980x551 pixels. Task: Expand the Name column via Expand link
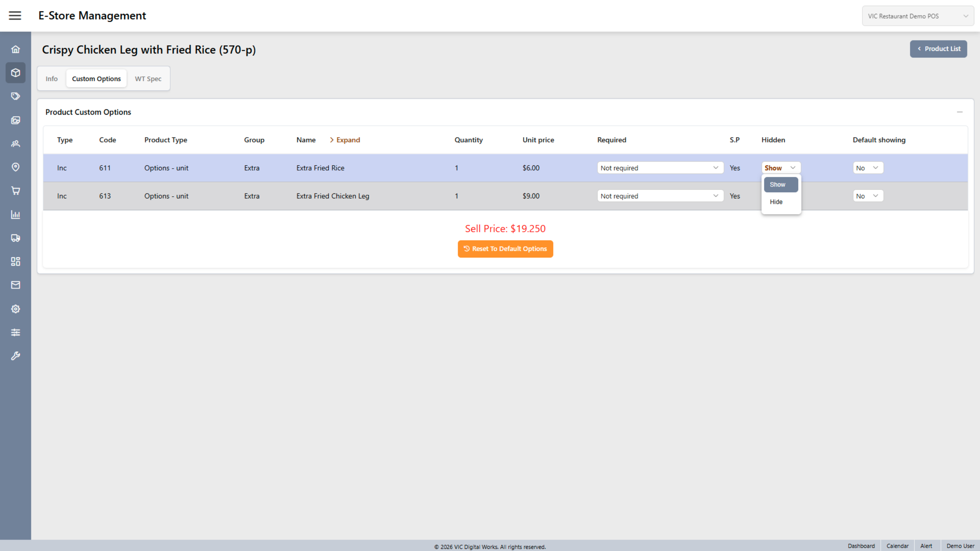coord(345,140)
